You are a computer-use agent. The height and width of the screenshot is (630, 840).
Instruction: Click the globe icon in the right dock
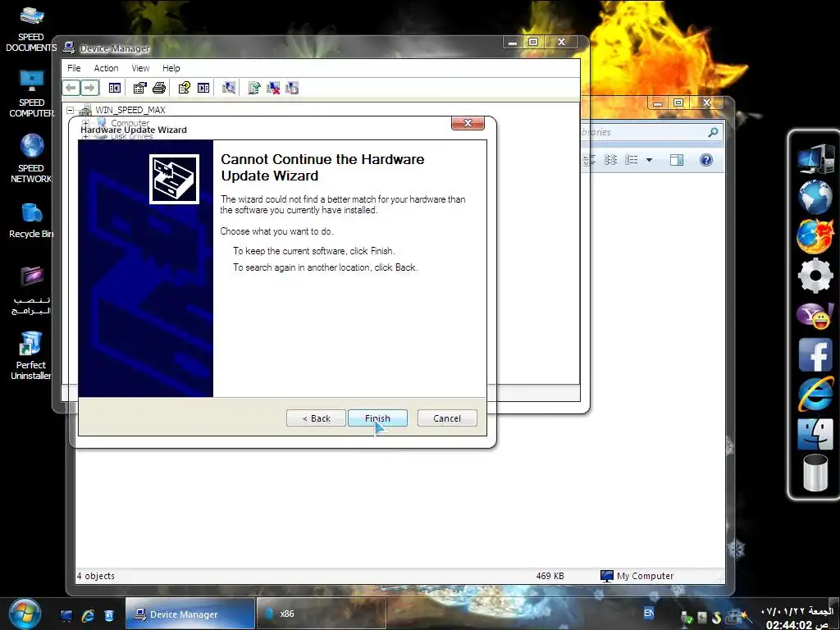[x=815, y=197]
